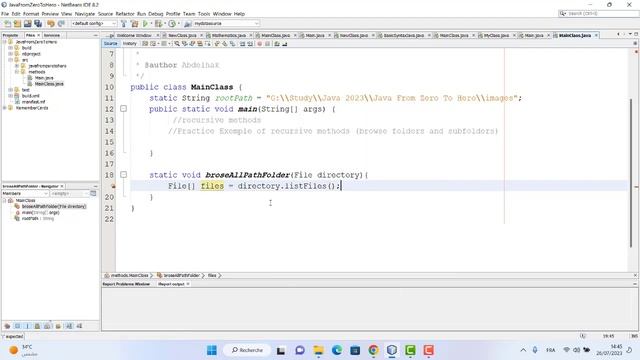Open Chrome from the taskbar
Viewport: 640px width, 360px height.
pos(373,350)
